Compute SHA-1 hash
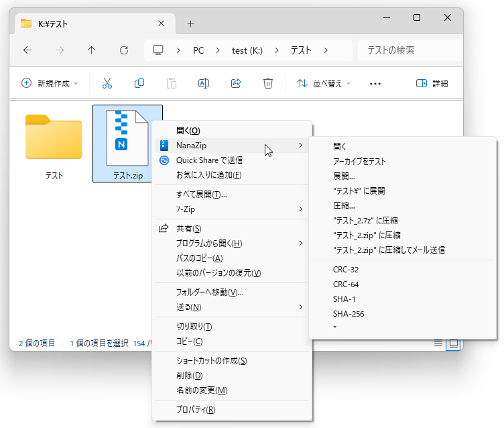Screen dimensions: 504x428 [x=402, y=299]
